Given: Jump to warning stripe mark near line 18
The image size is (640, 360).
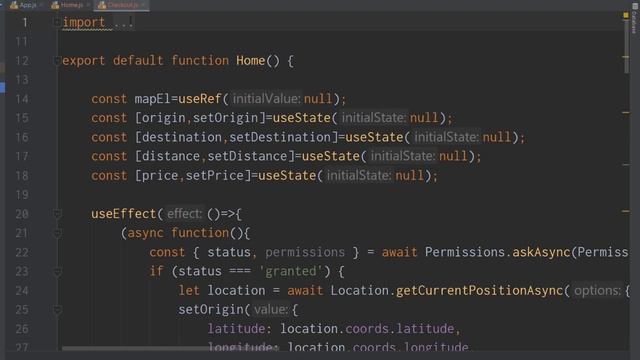Looking at the screenshot, I should (x=626, y=165).
